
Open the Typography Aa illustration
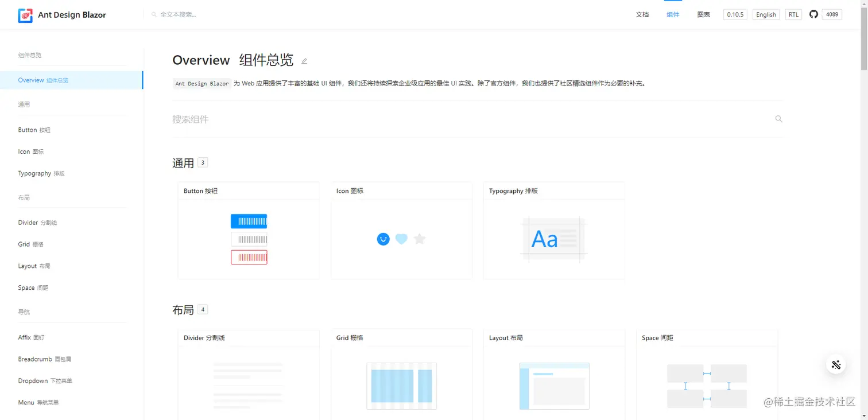coord(554,239)
